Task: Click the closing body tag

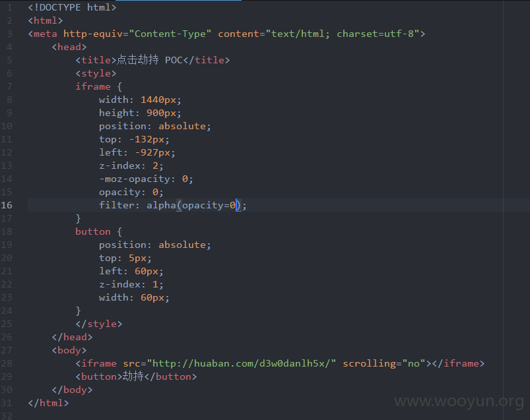Action: click(x=72, y=390)
